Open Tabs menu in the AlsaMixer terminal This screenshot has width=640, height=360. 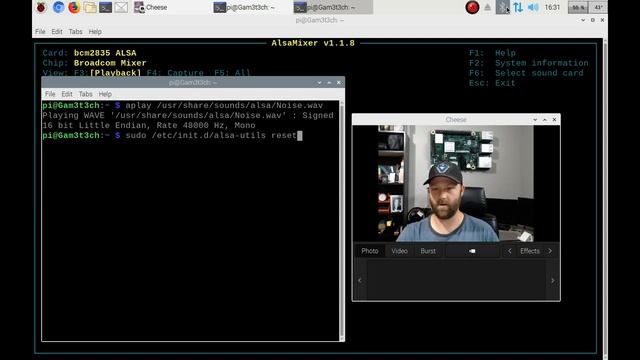click(x=75, y=31)
